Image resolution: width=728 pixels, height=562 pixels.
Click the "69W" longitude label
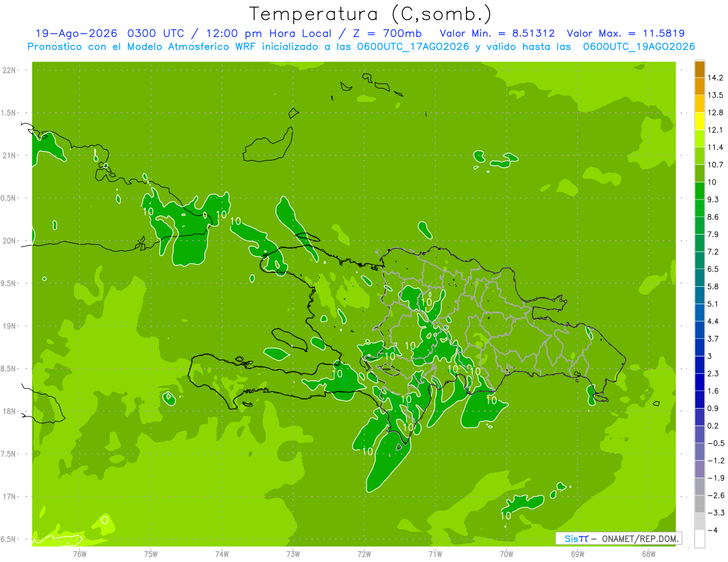[578, 554]
